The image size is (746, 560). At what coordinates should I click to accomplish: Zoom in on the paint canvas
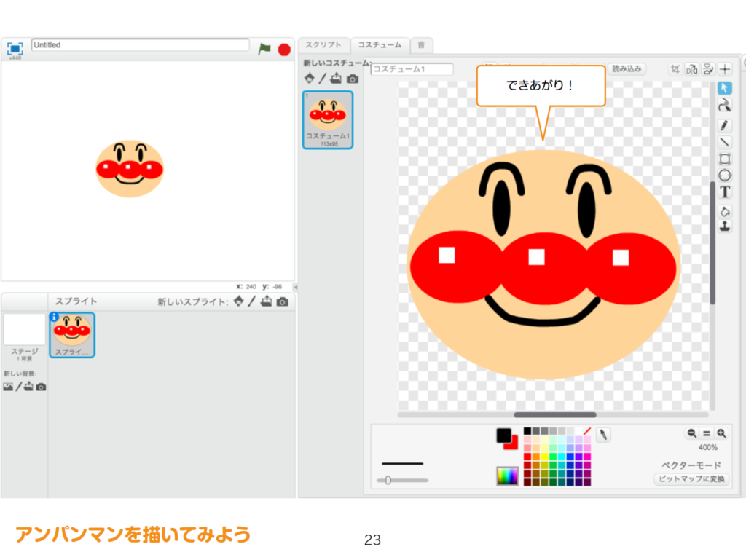(x=721, y=433)
